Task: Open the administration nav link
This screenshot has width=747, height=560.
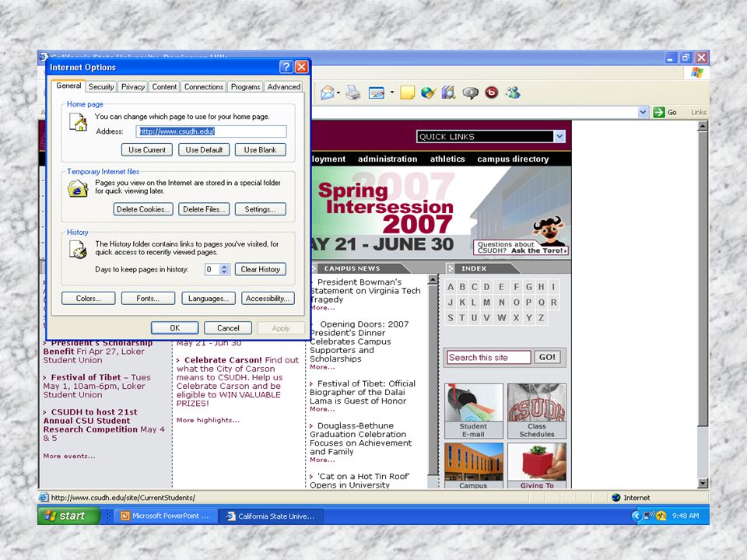Action: (x=388, y=159)
